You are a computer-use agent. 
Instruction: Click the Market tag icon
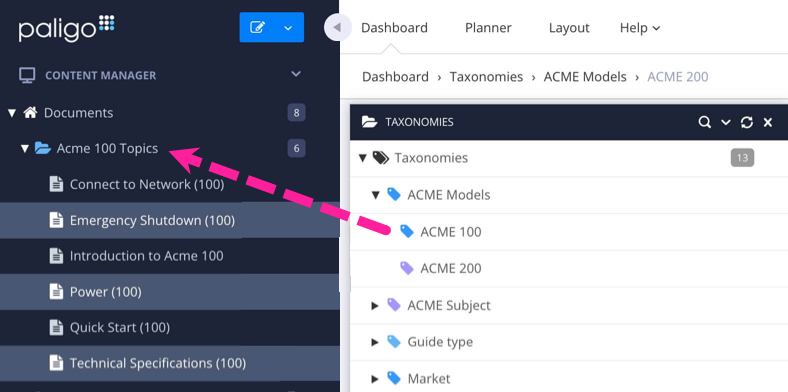394,378
